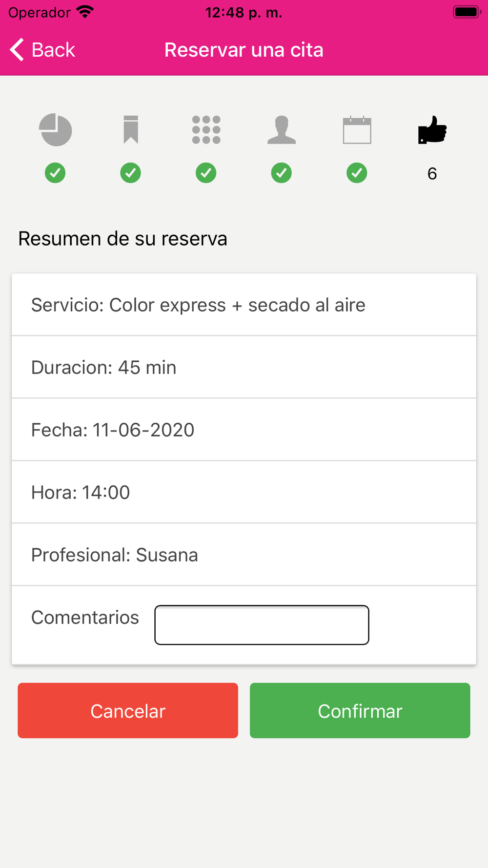Go back using the Back link
Image resolution: width=488 pixels, height=868 pixels.
point(53,50)
